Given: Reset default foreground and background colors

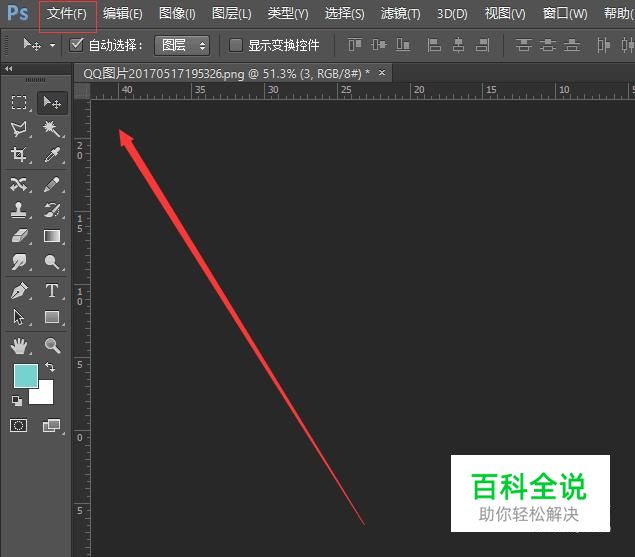Looking at the screenshot, I should tap(17, 401).
